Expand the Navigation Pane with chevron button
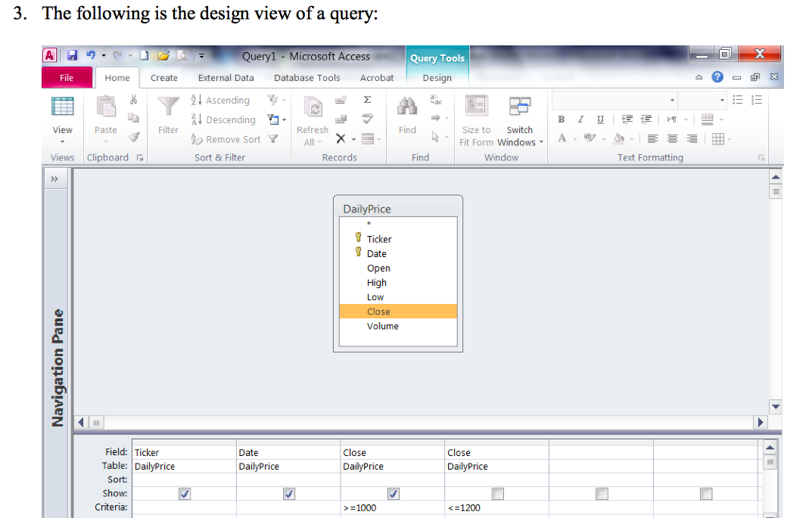812x518 pixels. (x=54, y=179)
